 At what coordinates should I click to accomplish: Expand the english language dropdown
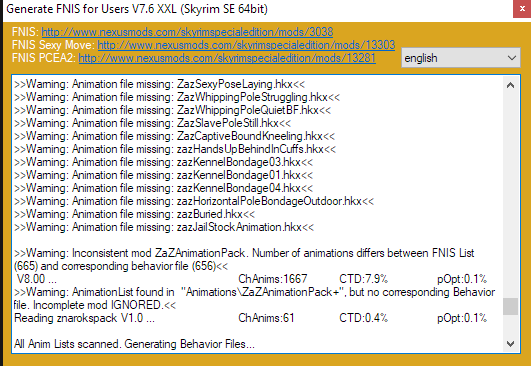460,58
